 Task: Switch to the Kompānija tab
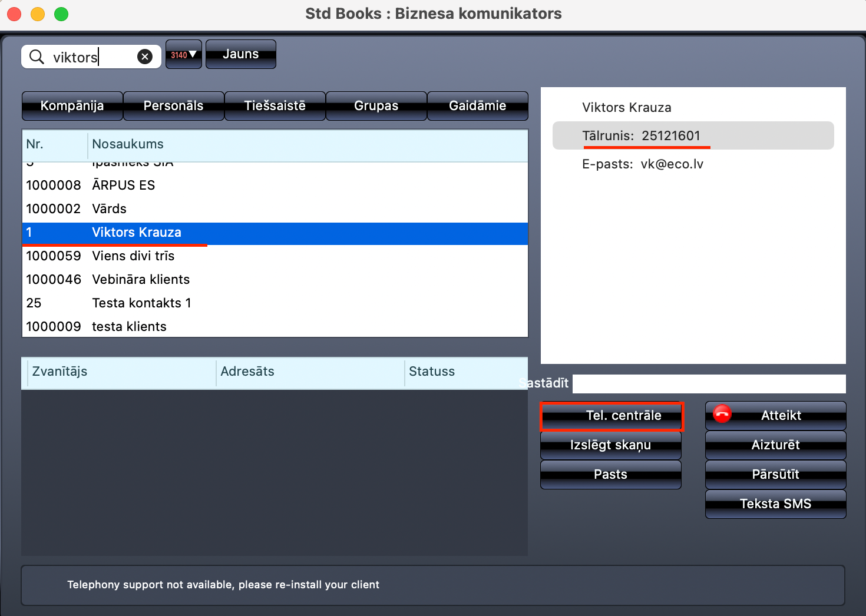[x=72, y=106]
